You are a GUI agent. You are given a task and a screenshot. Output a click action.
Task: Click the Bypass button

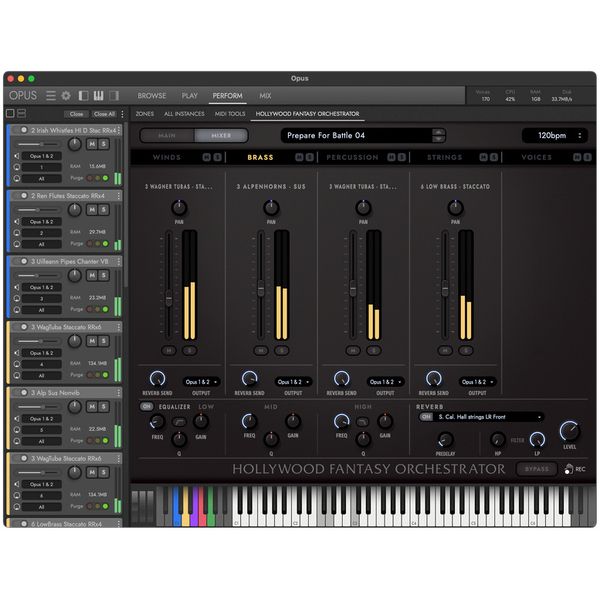point(536,469)
